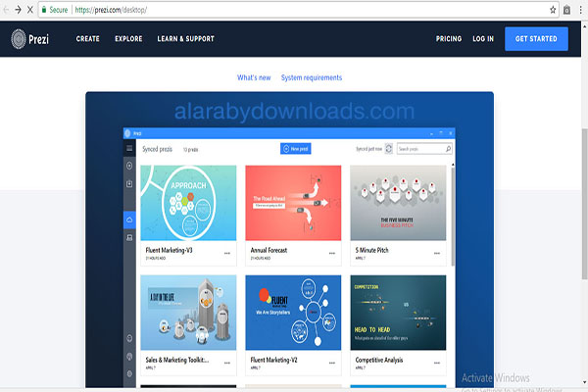Open the browser three-dot menu
The height and width of the screenshot is (392, 588).
tap(580, 10)
